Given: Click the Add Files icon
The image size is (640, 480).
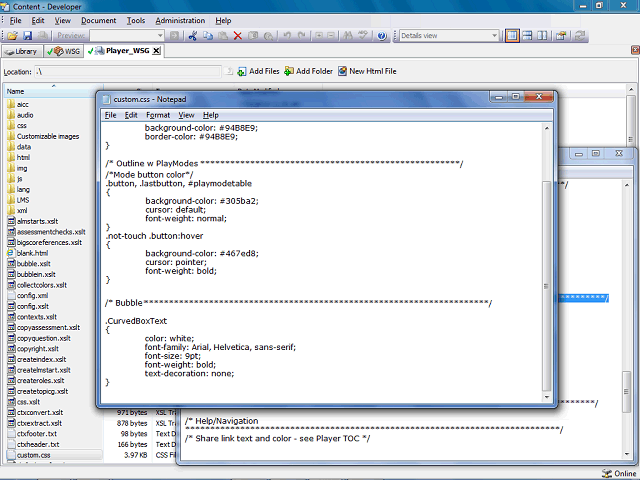Looking at the screenshot, I should (x=242, y=71).
